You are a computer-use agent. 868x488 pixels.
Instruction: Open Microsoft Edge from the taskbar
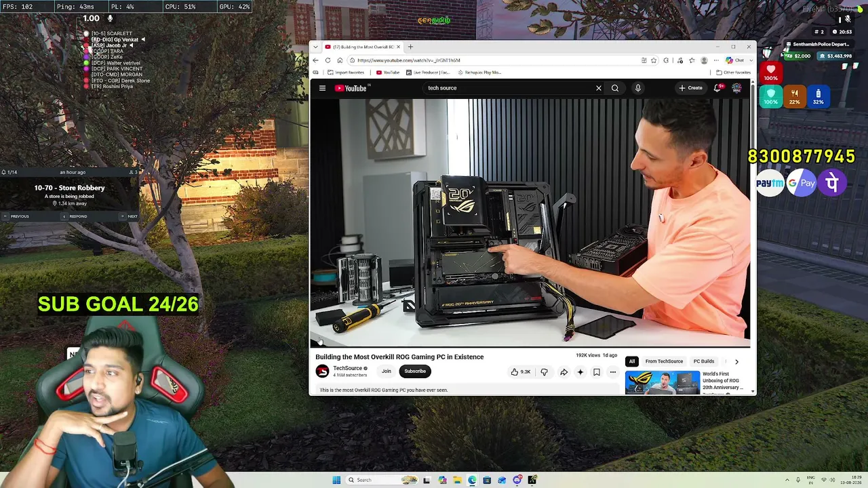click(x=472, y=480)
